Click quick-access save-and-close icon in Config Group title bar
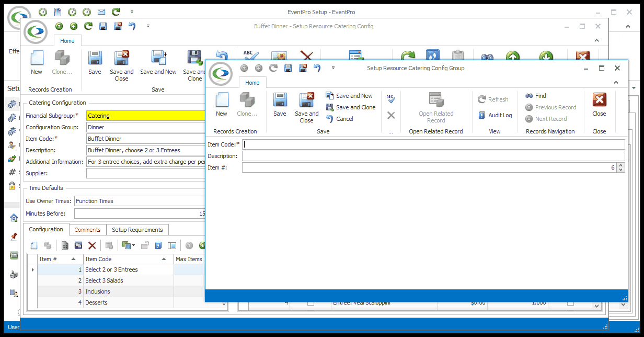 tap(303, 68)
